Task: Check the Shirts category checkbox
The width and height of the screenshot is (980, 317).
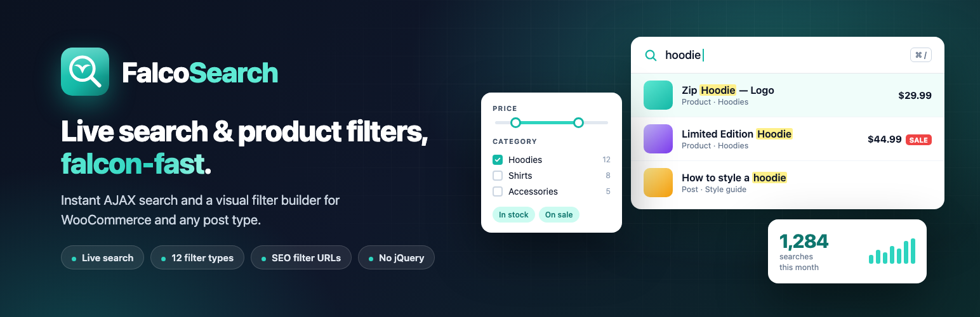Action: 498,176
